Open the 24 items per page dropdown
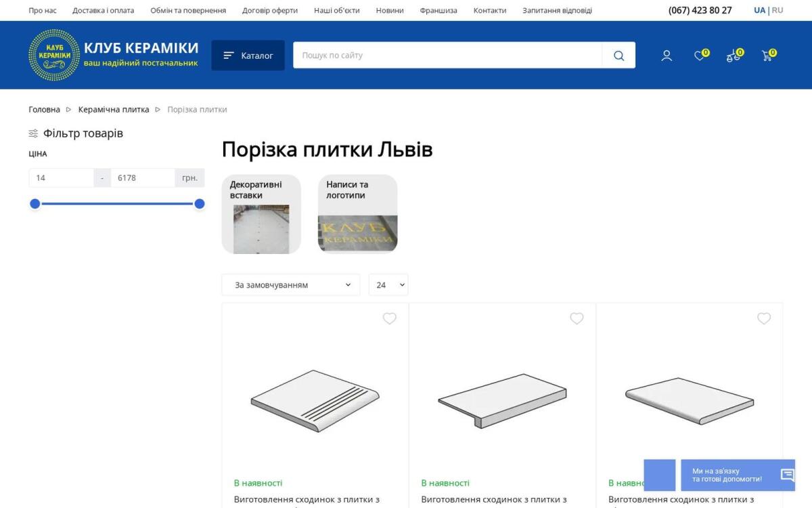This screenshot has width=812, height=508. click(388, 285)
